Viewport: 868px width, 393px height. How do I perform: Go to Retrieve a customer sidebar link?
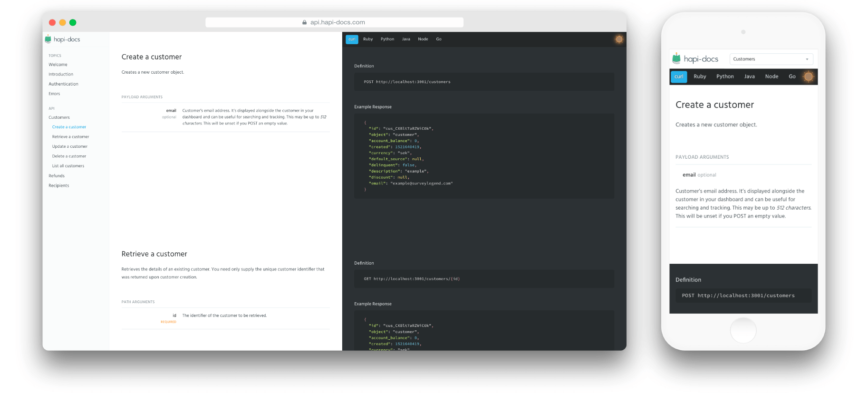(x=70, y=137)
